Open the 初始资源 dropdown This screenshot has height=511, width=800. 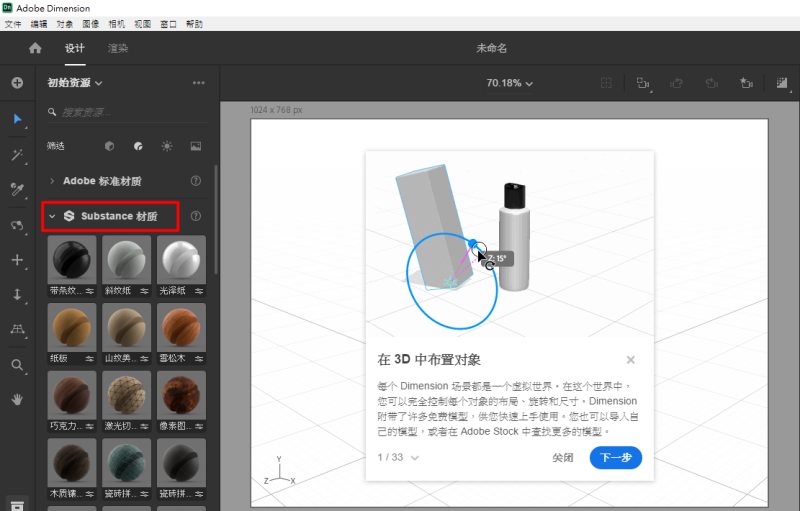tap(75, 83)
